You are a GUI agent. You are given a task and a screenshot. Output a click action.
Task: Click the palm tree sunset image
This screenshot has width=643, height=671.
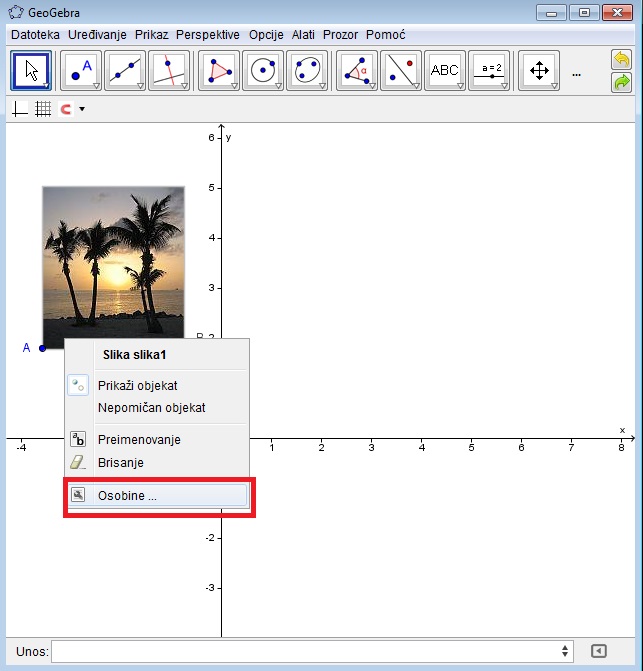pyautogui.click(x=113, y=268)
